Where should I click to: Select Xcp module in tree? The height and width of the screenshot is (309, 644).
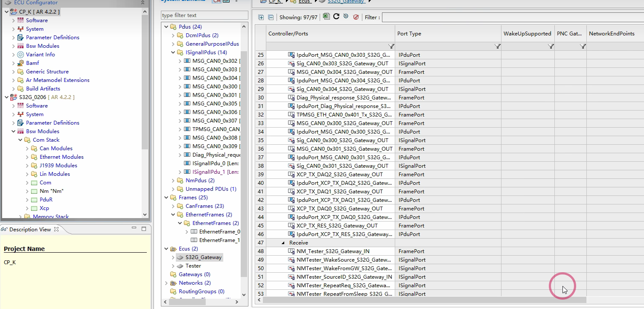[x=44, y=208]
